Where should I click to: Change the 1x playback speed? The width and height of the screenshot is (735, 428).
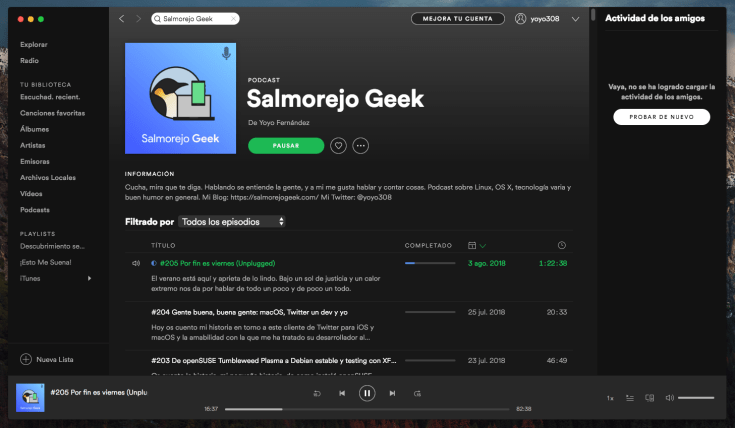tap(610, 398)
